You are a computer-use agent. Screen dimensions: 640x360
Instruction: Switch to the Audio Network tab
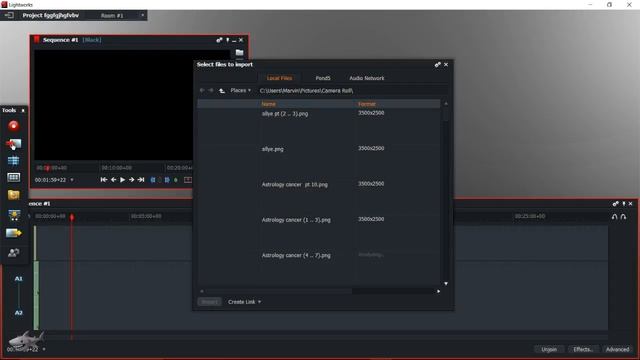point(367,78)
